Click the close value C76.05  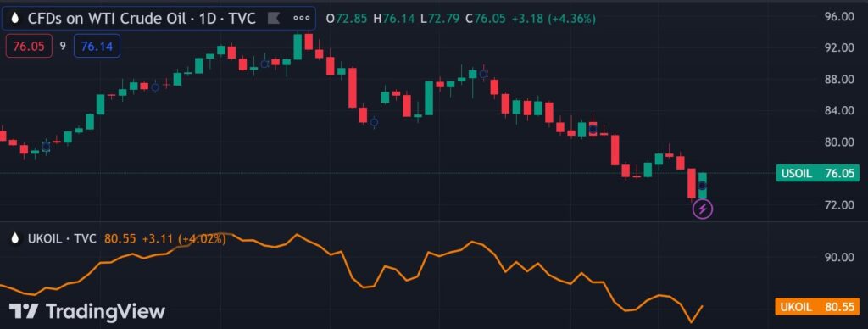pyautogui.click(x=486, y=19)
